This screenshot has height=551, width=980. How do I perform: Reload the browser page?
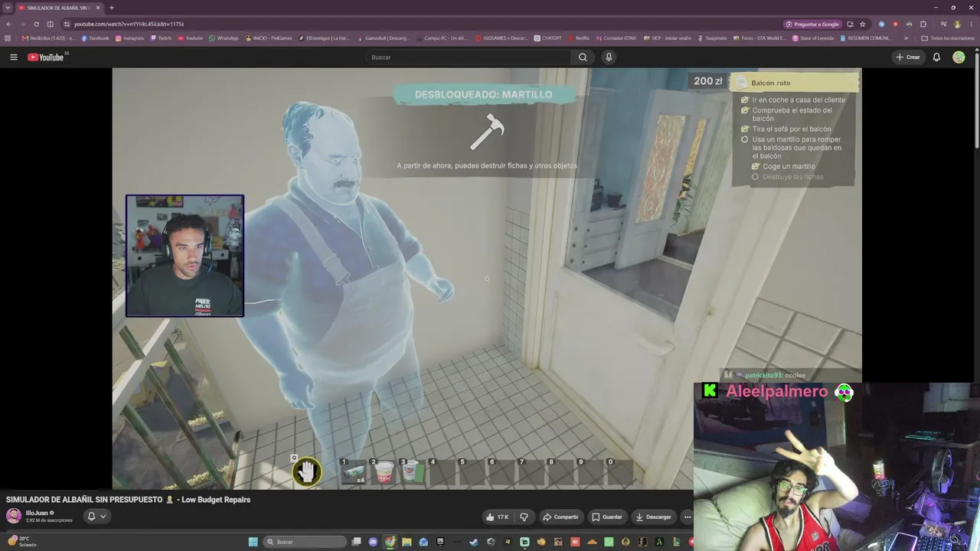click(x=36, y=24)
